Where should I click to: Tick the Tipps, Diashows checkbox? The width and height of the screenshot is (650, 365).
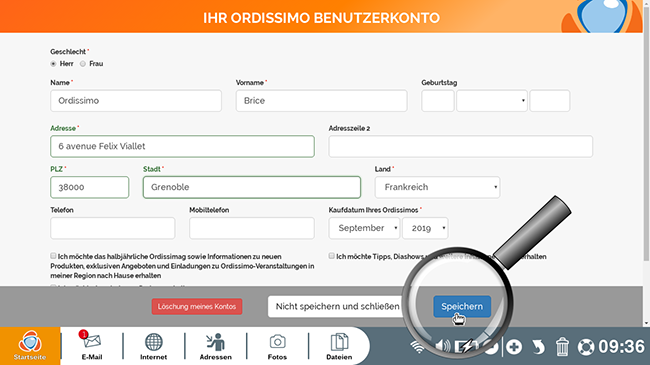tap(332, 256)
